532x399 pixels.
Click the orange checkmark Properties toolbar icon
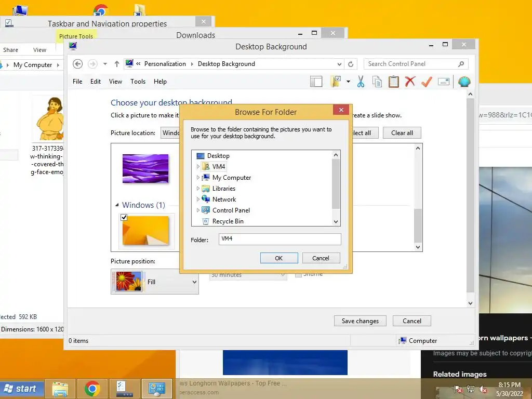427,82
